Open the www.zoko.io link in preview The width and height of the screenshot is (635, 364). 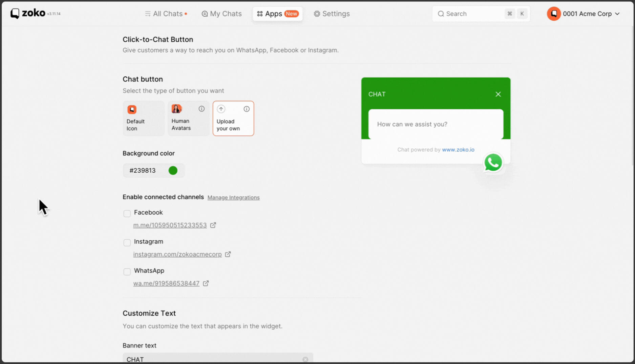(458, 150)
